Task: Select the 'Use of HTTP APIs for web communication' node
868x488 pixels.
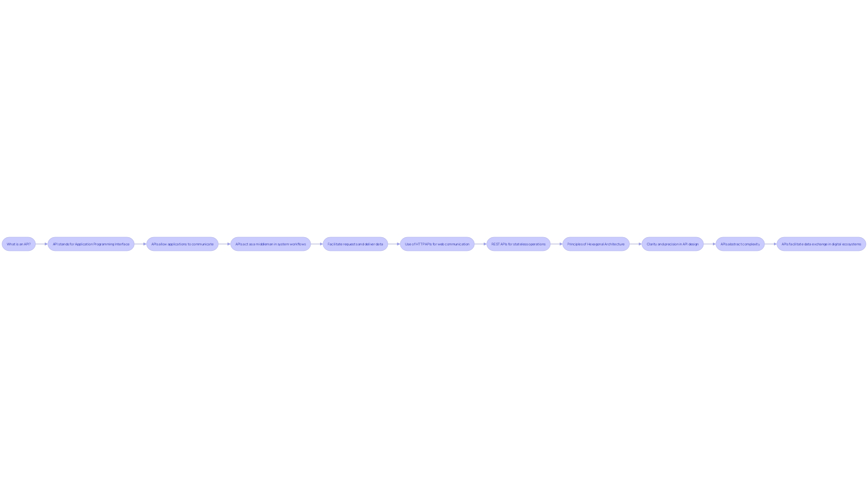Action: click(x=436, y=244)
